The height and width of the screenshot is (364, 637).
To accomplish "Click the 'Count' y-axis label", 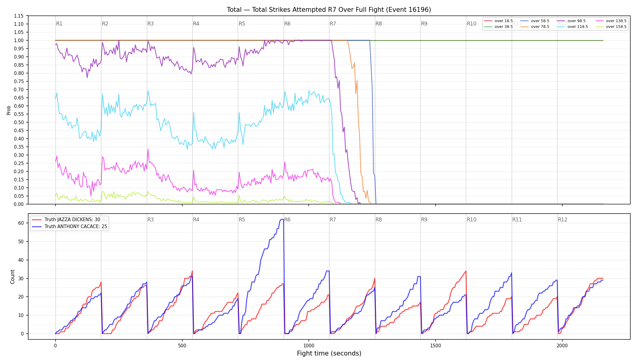I will pos(12,277).
